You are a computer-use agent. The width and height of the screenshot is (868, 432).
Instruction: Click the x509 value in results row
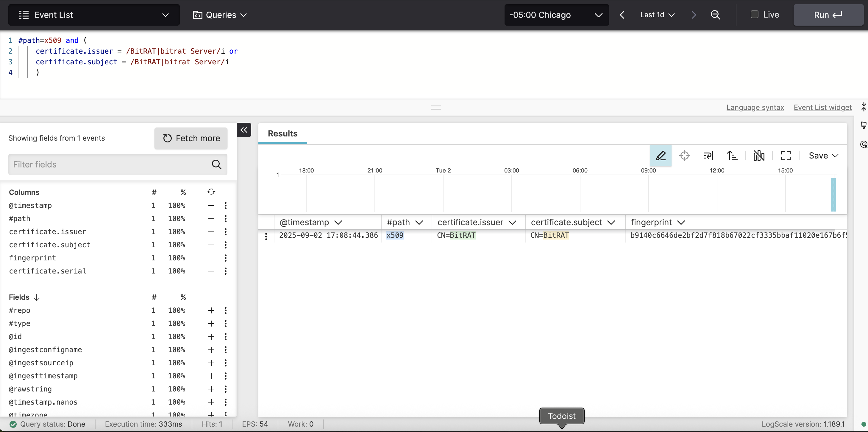pos(395,235)
